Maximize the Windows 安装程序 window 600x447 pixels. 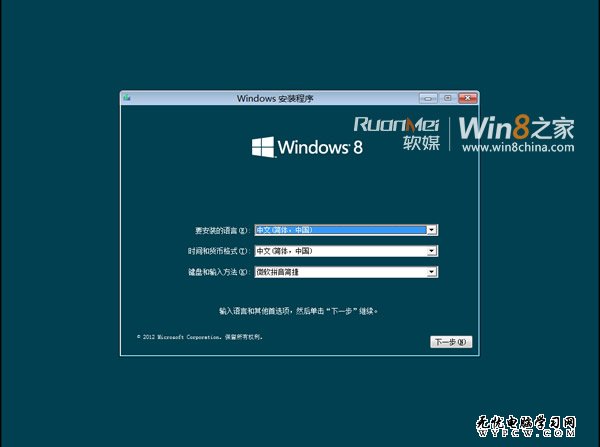pyautogui.click(x=448, y=98)
